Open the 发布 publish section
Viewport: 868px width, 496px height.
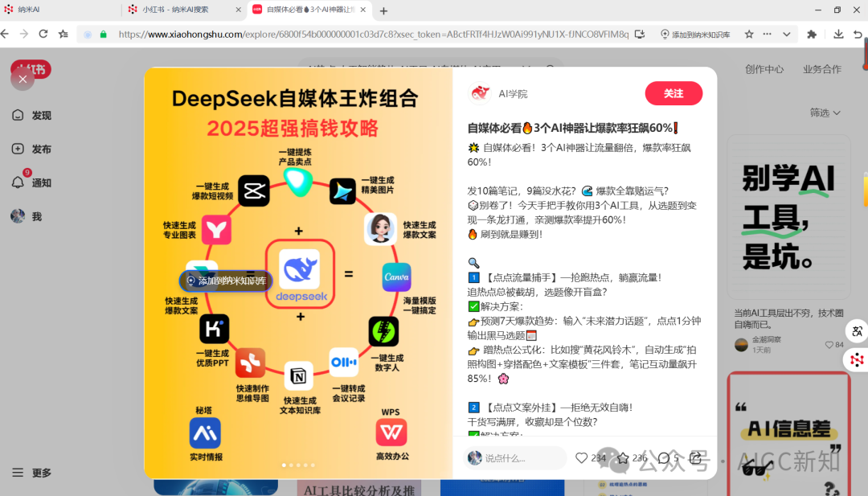pyautogui.click(x=31, y=149)
